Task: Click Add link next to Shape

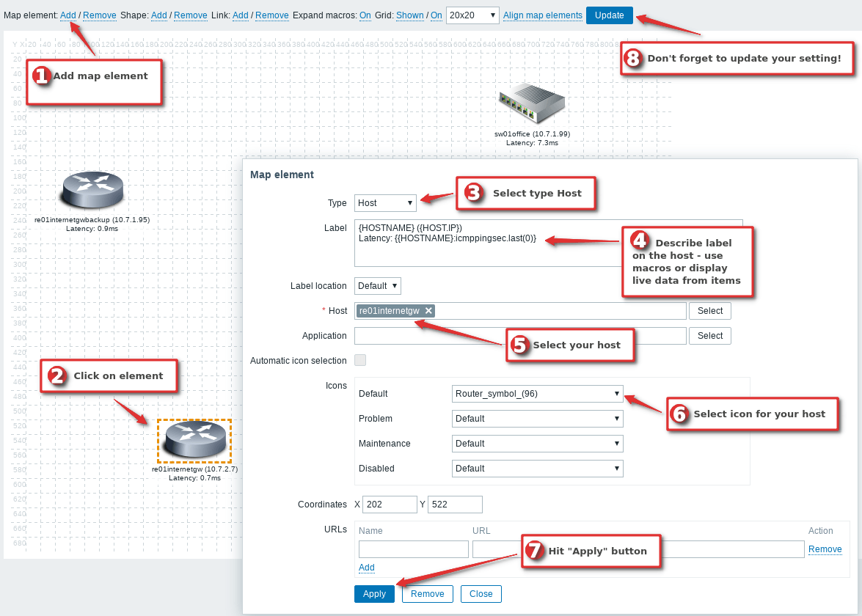Action: (x=159, y=15)
